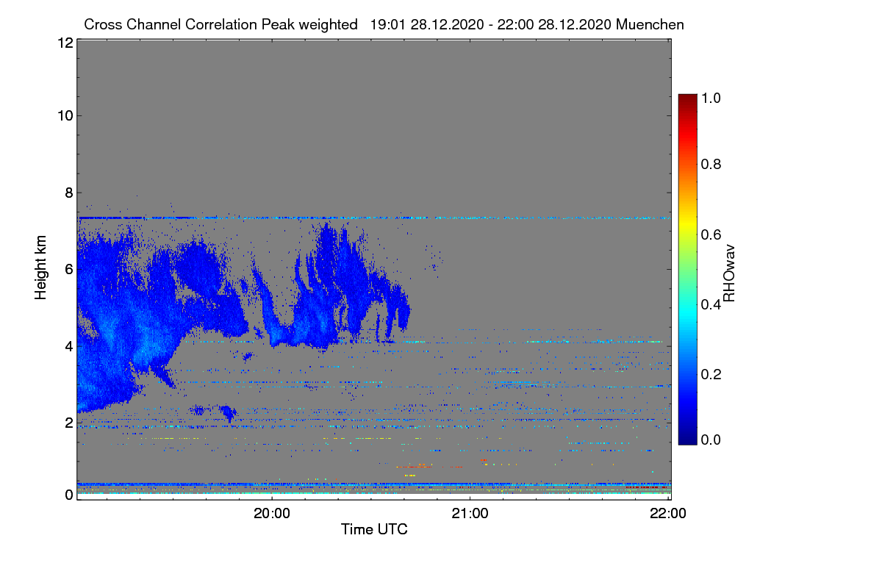Click the height axis label '4'
The width and height of the screenshot is (882, 588).
[x=68, y=345]
